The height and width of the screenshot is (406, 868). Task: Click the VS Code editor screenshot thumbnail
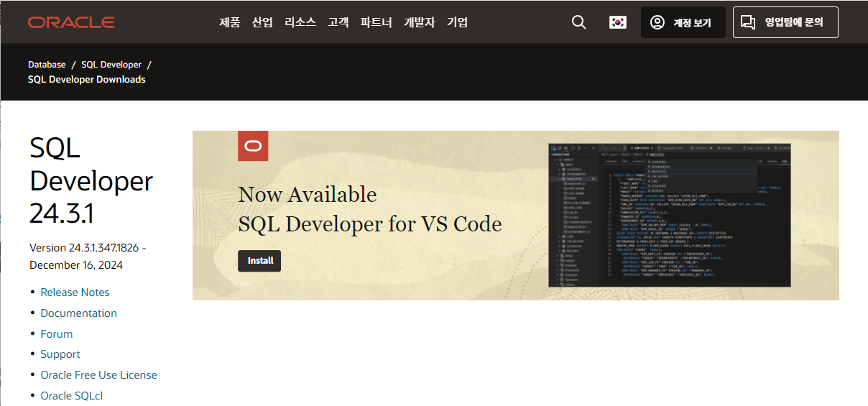[670, 215]
